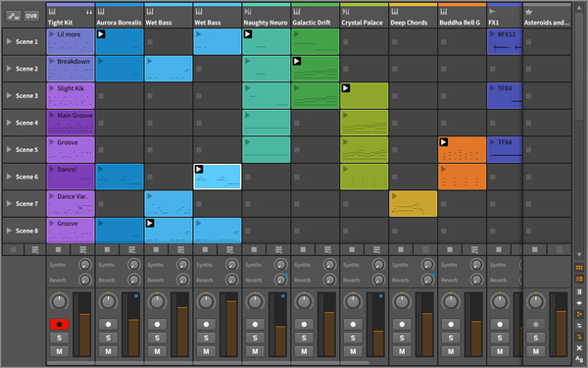Solo the Tight Kit track
The image size is (588, 368).
pyautogui.click(x=59, y=338)
